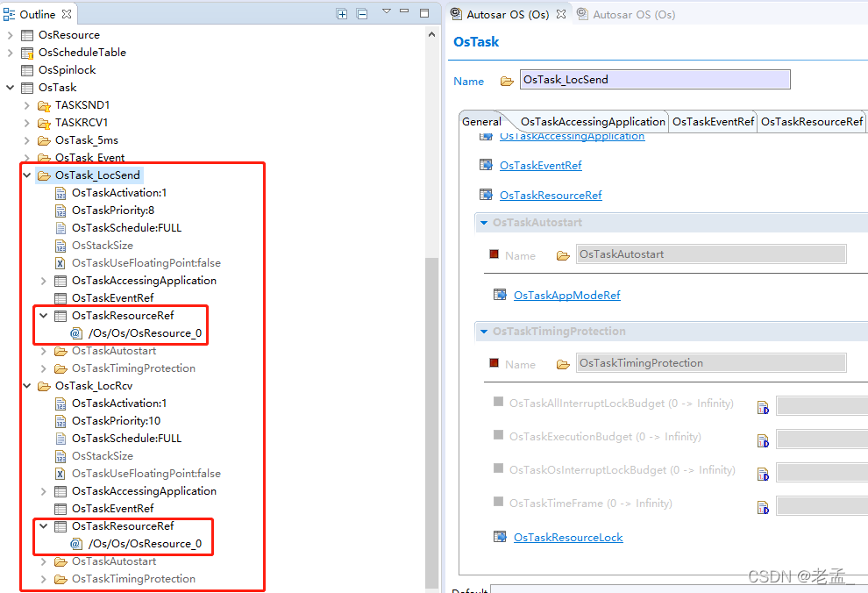This screenshot has width=868, height=593.
Task: Click the derived-value icon for OsTaskExecutionBudget
Action: click(763, 440)
